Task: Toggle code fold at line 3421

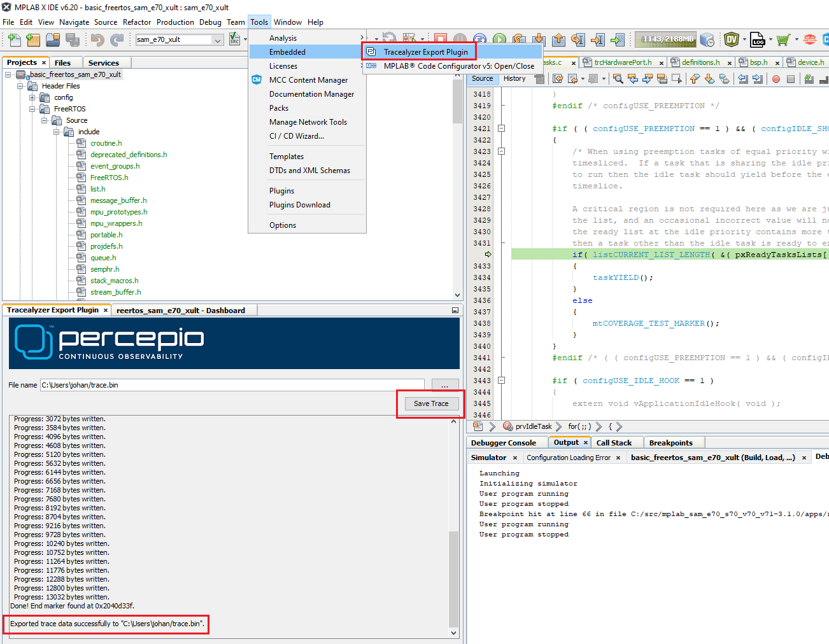Action: coord(501,129)
